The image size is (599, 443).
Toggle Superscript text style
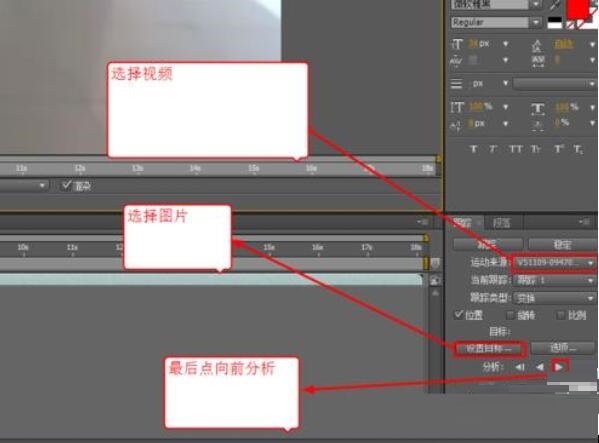pos(558,149)
